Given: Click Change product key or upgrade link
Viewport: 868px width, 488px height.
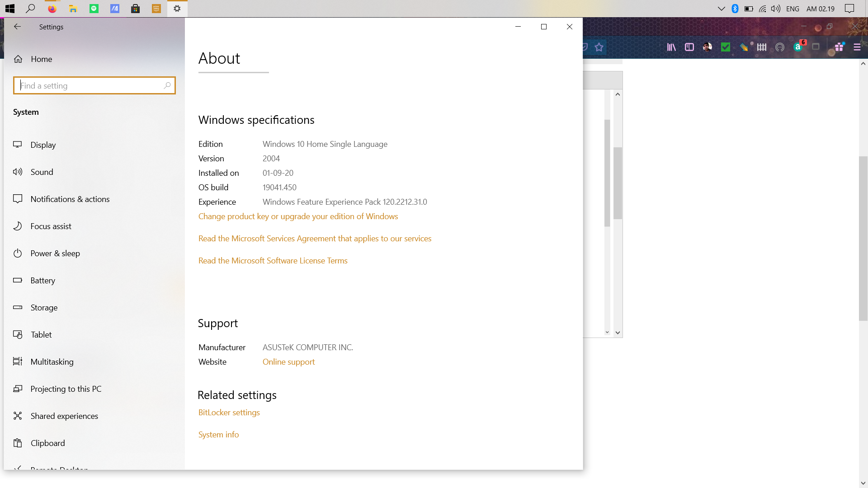Looking at the screenshot, I should [x=298, y=216].
